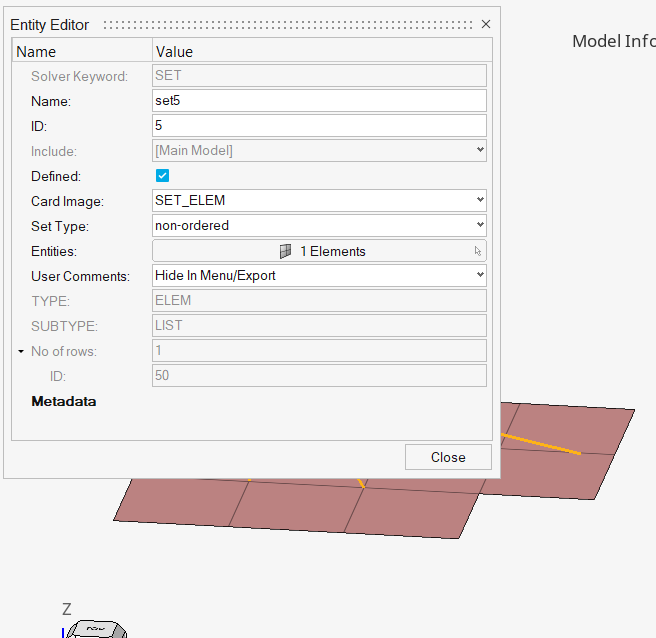Viewport: 656px width, 638px height.
Task: Click the ID field with value 5
Action: (x=319, y=126)
